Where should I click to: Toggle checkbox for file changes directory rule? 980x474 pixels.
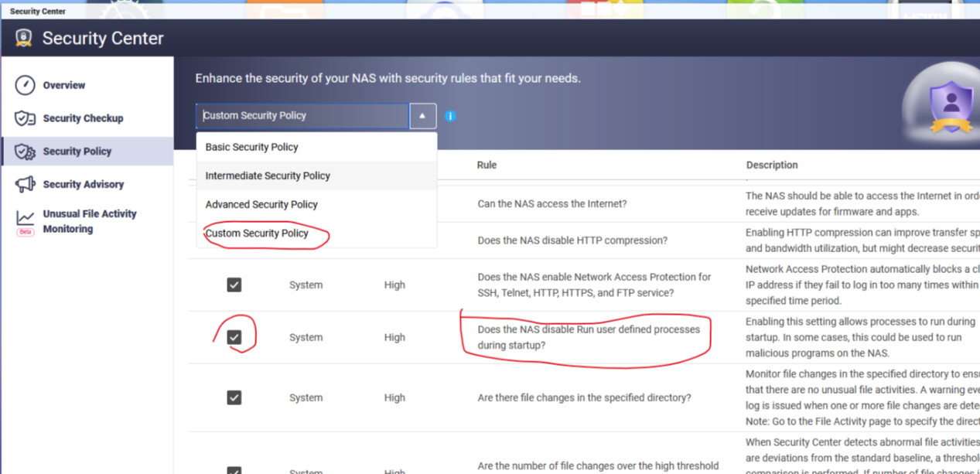coord(234,397)
